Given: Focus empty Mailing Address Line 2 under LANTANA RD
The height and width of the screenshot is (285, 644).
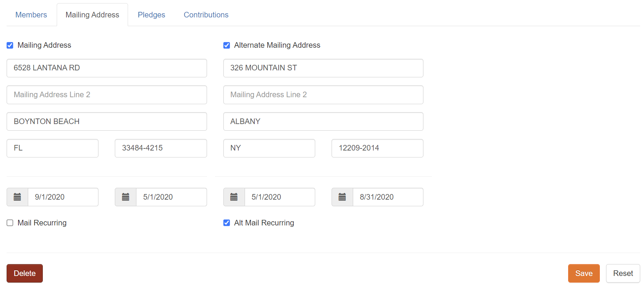Looking at the screenshot, I should 107,95.
